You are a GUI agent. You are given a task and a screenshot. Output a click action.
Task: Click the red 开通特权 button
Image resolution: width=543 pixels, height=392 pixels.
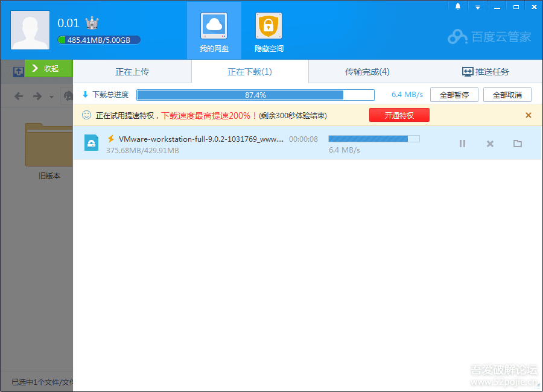point(399,115)
